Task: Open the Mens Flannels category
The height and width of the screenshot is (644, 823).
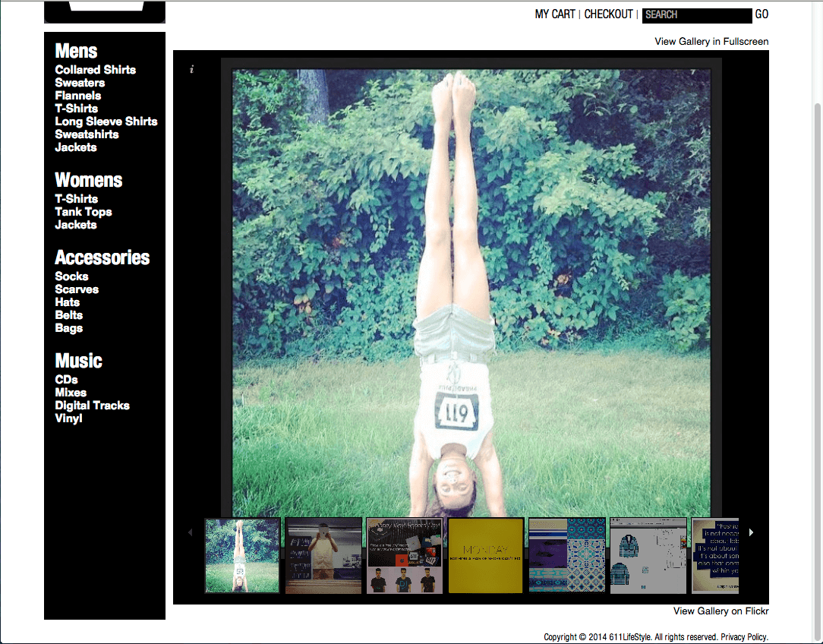Action: [x=77, y=96]
